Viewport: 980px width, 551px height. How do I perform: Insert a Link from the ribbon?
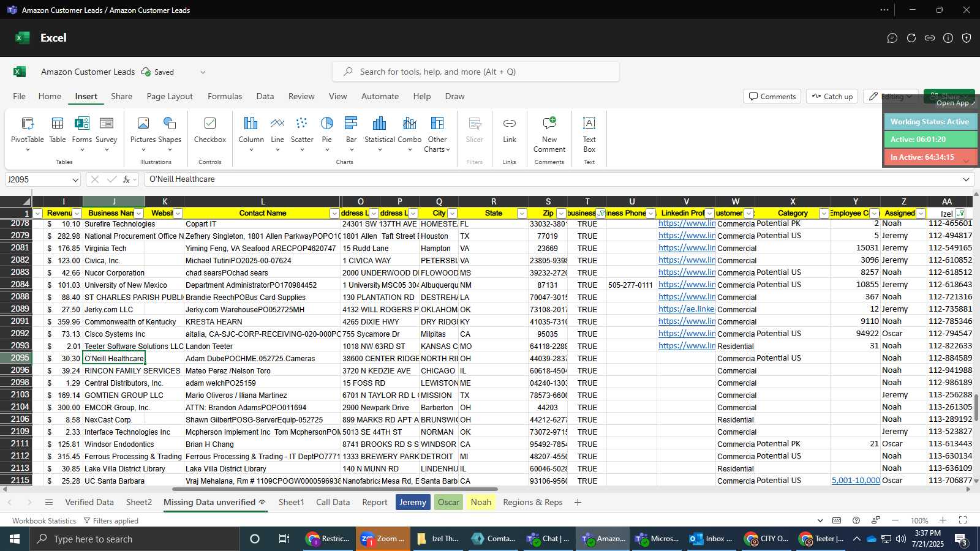tap(510, 130)
